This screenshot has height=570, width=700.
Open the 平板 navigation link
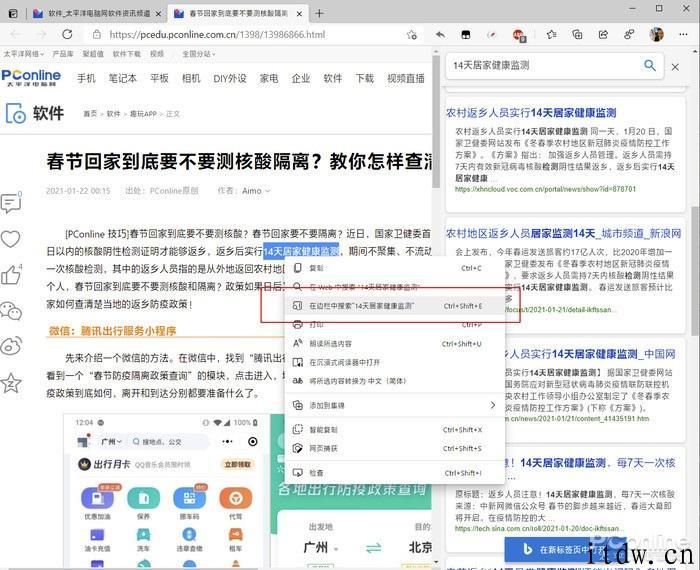(159, 79)
